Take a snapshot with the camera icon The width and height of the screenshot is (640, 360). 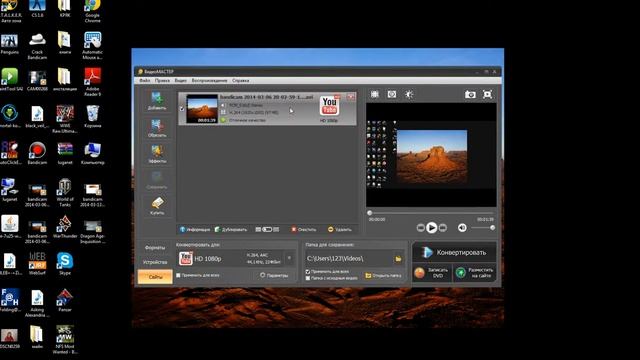[x=470, y=94]
